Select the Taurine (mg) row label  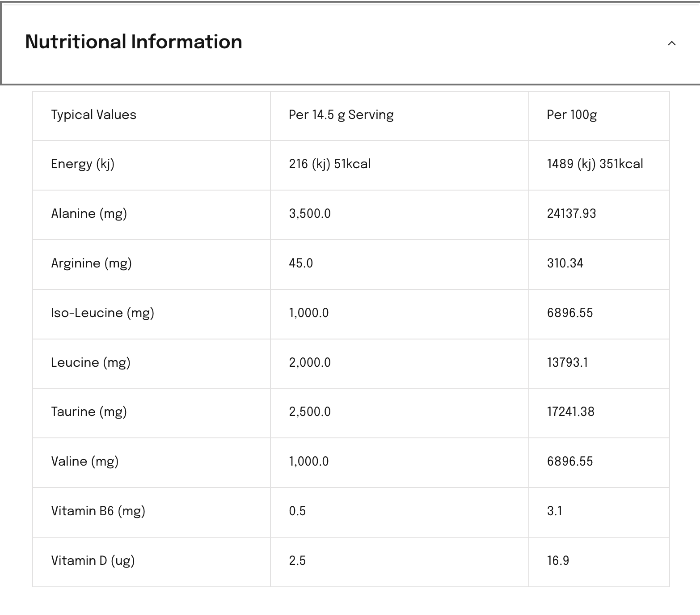tap(89, 412)
